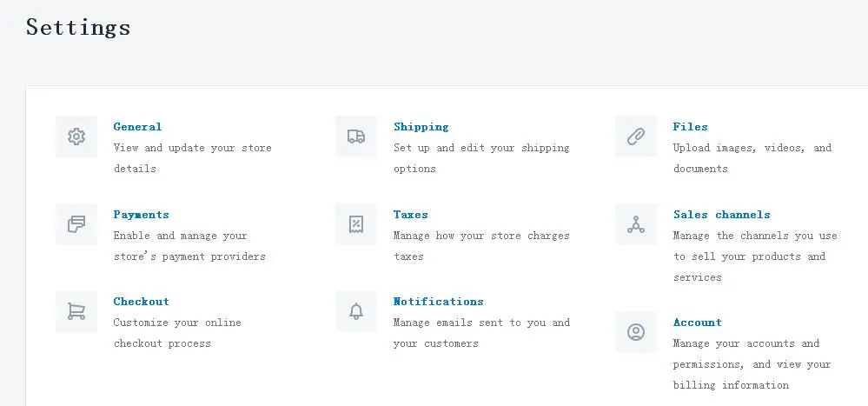Open the General settings link
This screenshot has width=868, height=406.
[137, 127]
